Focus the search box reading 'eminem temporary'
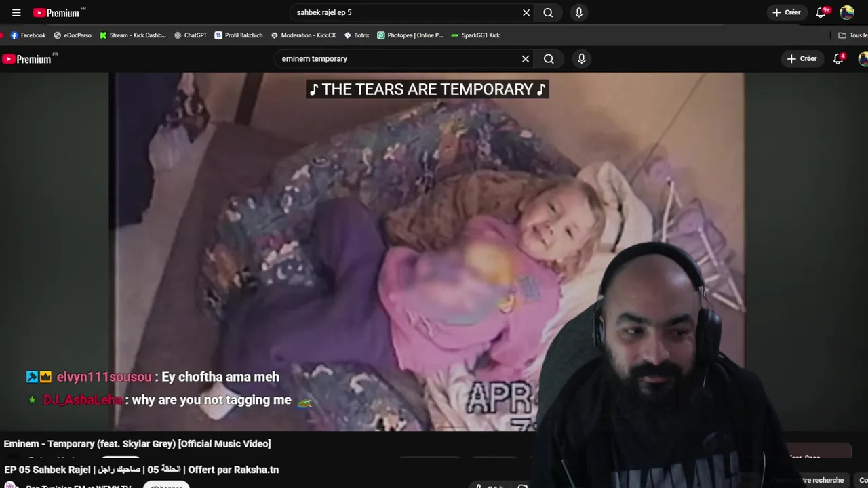The image size is (868, 488). (397, 59)
